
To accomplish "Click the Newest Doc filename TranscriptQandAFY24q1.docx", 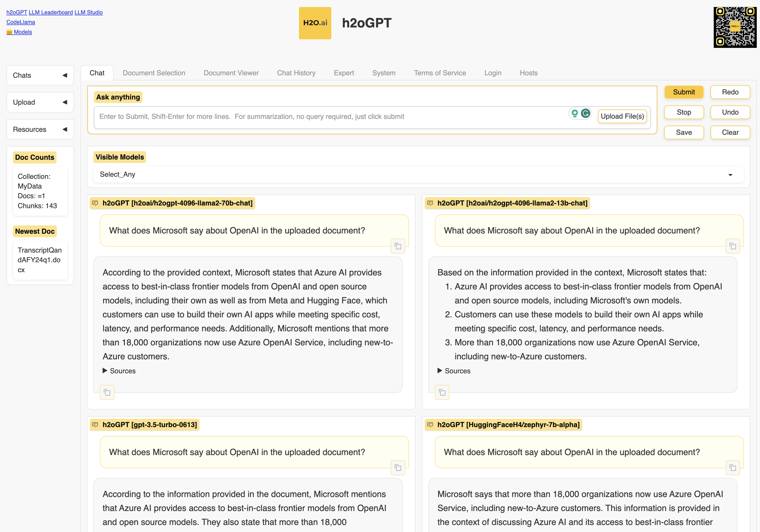I will coord(40,260).
